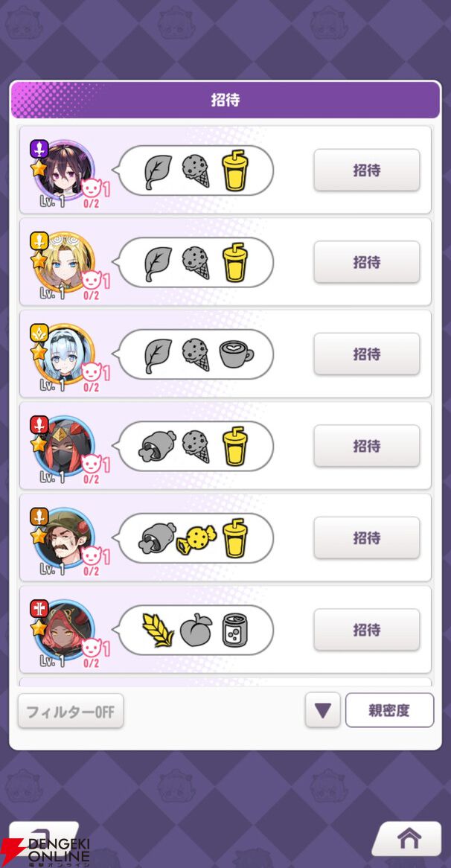Viewport: 451px width, 868px height.
Task: Click the peach icon in the last row
Action: pos(196,631)
